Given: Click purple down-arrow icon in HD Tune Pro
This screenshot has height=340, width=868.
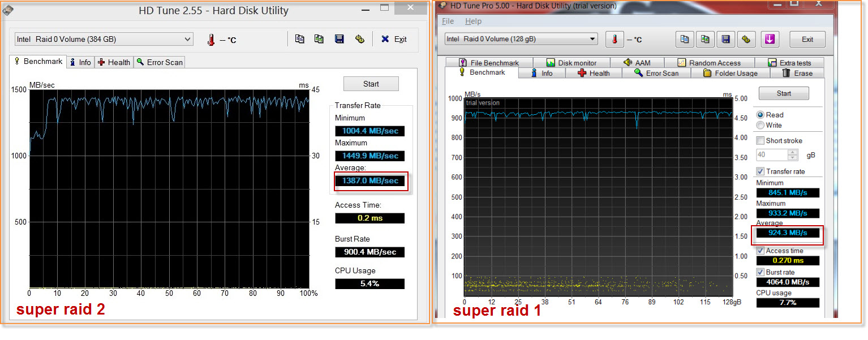Looking at the screenshot, I should (771, 39).
